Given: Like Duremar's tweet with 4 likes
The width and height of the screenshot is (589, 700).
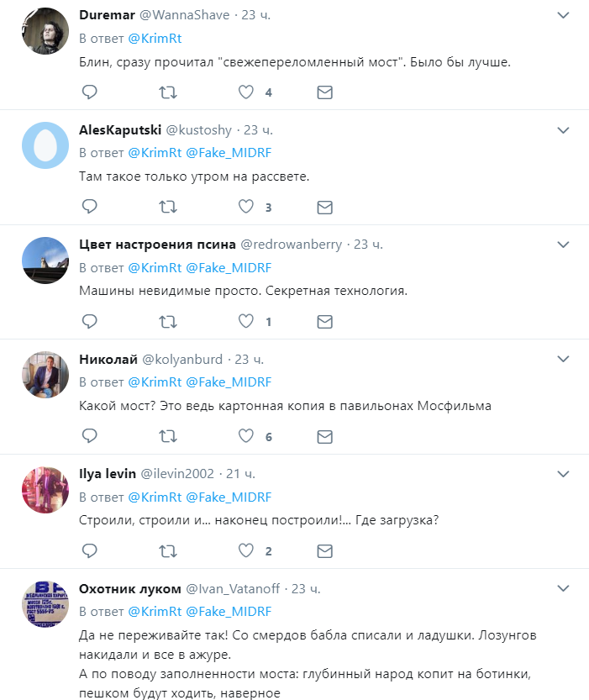Looking at the screenshot, I should 245,92.
